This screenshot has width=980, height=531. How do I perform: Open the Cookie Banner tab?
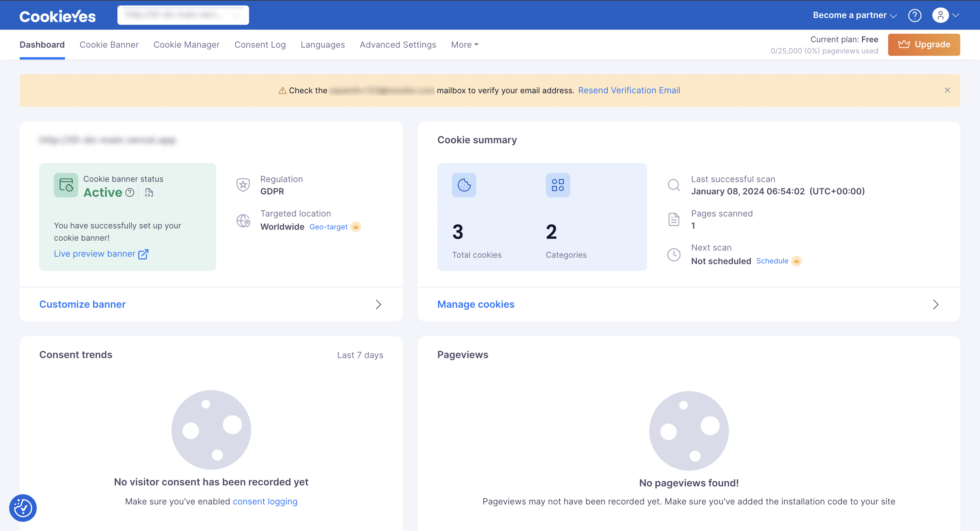point(109,45)
